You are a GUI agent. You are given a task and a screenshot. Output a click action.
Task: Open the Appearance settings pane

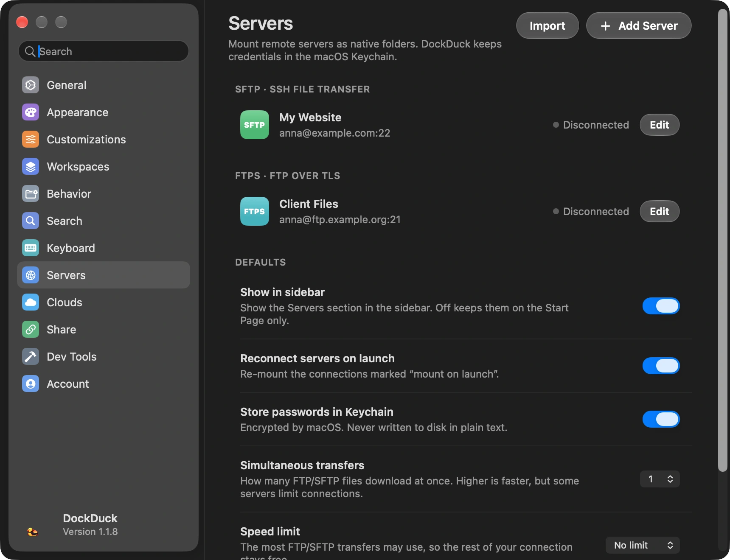[x=104, y=112]
